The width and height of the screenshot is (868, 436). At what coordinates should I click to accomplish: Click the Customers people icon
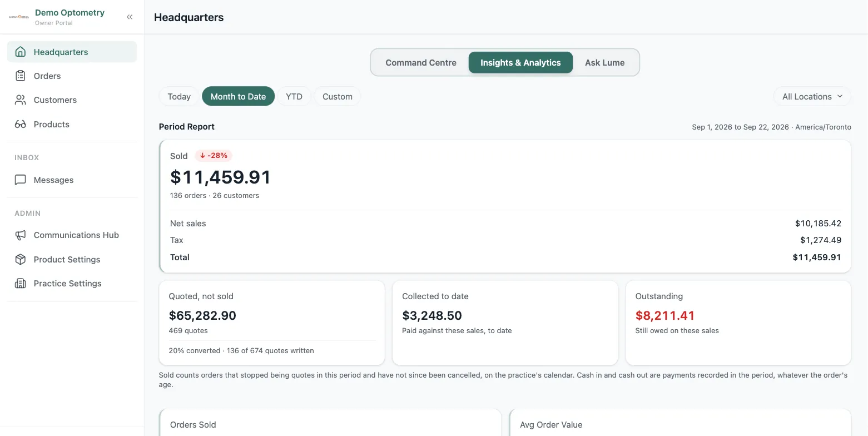[x=21, y=100]
